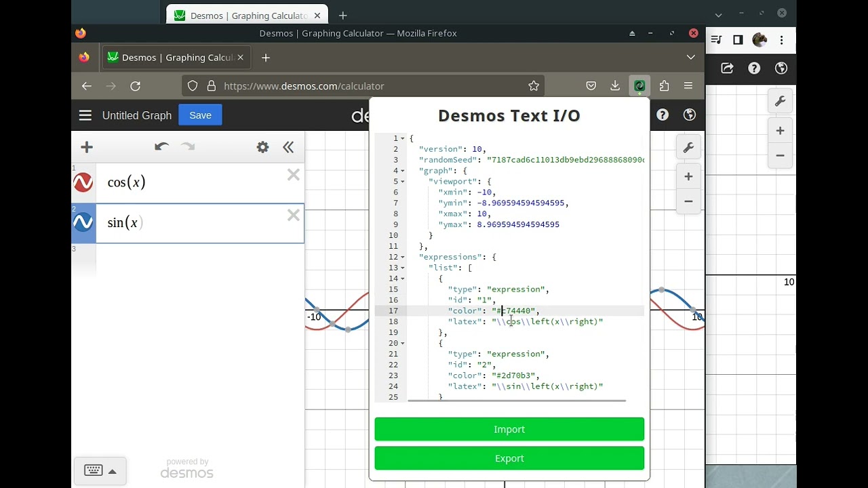868x488 pixels.
Task: Collapse the "expressions" block in JSON editor
Action: pos(403,257)
